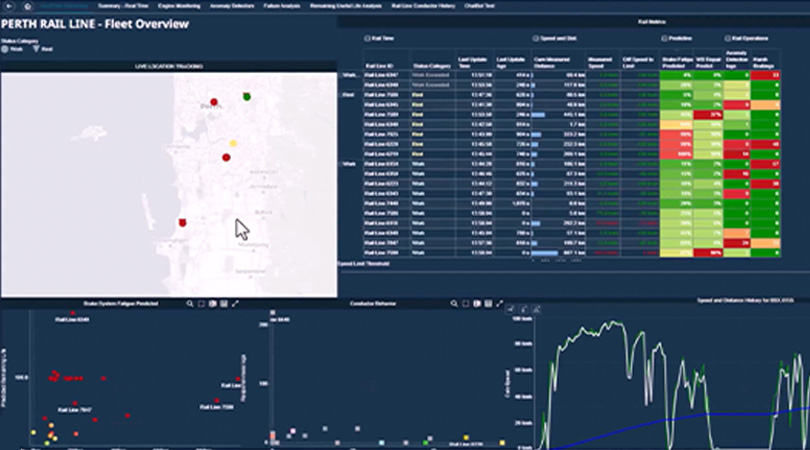Select the Rail Line 7599 scatter point
Image resolution: width=810 pixels, height=450 pixels.
216,400
